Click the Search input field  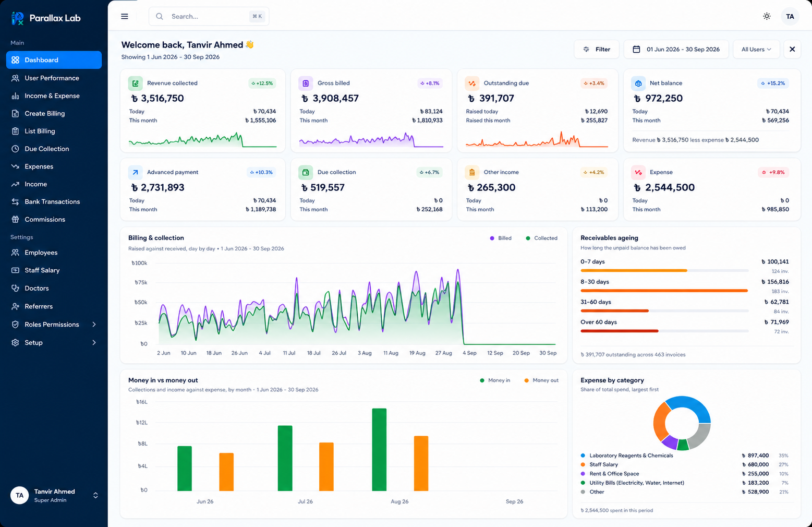click(x=209, y=17)
